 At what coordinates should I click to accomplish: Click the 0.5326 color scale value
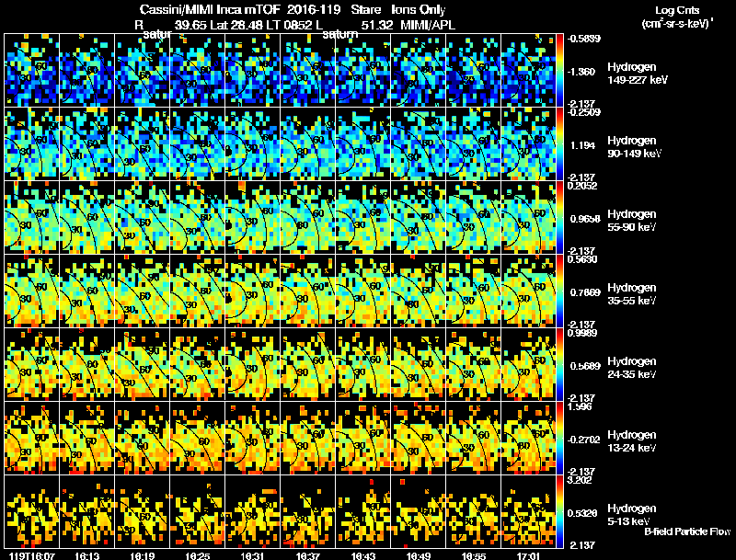582,514
